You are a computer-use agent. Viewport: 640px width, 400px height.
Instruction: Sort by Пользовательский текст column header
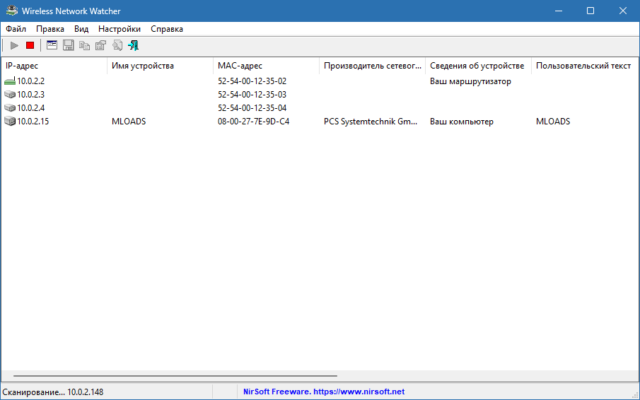584,66
